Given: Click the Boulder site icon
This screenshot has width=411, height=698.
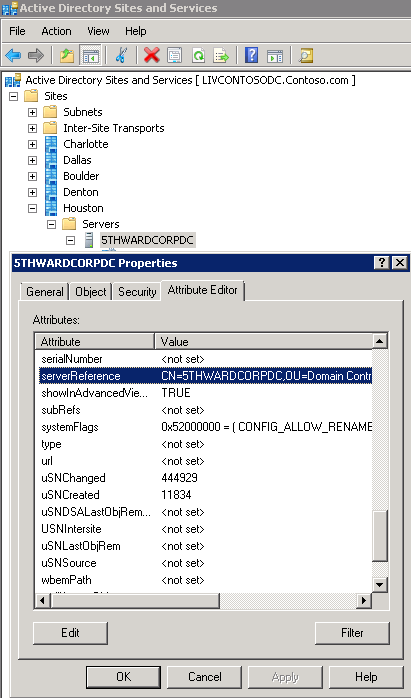Looking at the screenshot, I should click(x=51, y=176).
